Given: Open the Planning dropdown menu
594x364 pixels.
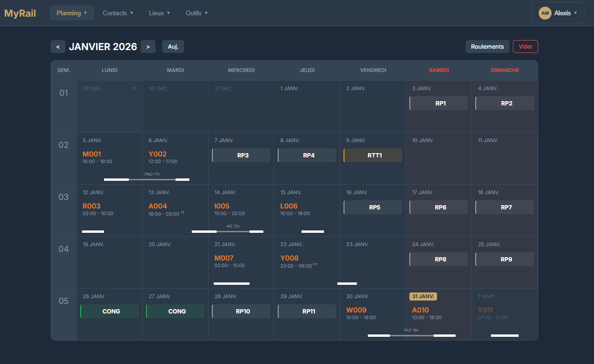Looking at the screenshot, I should [x=72, y=13].
